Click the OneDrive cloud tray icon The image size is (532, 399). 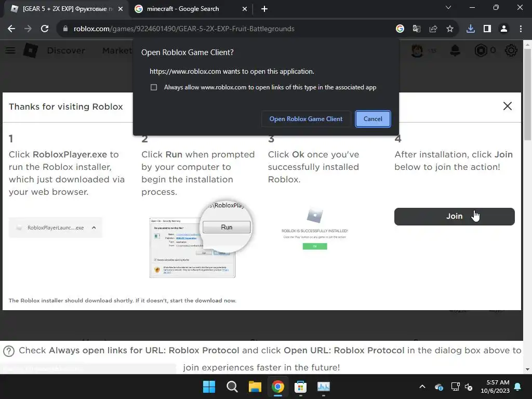(x=438, y=387)
